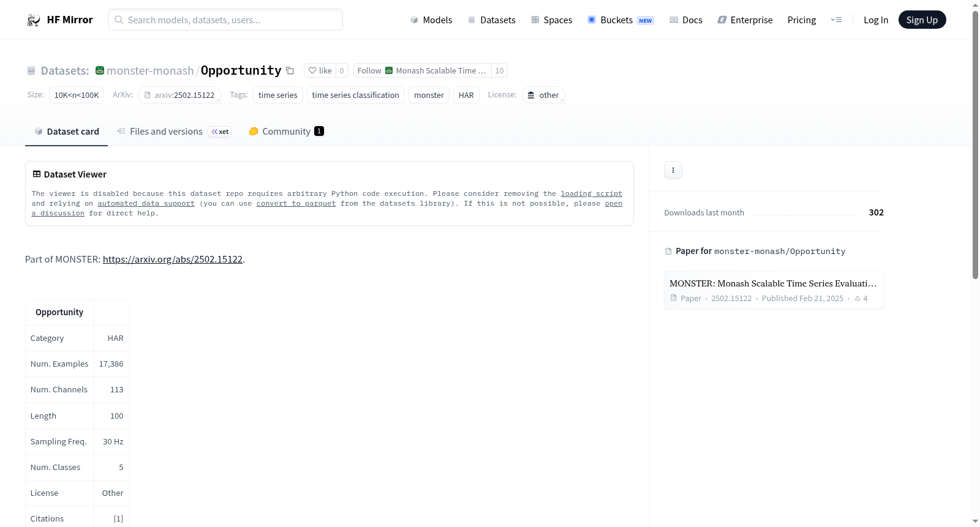
Task: Click the Downloads last month value 302
Action: 876,212
